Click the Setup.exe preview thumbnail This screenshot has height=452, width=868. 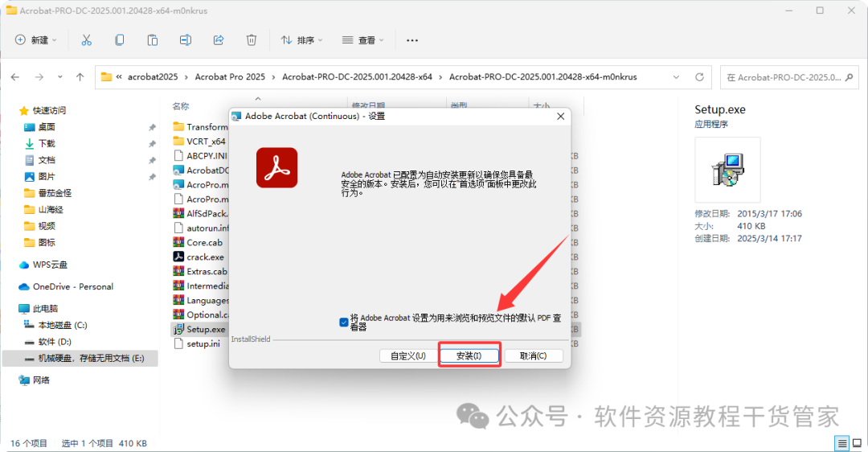pos(727,170)
